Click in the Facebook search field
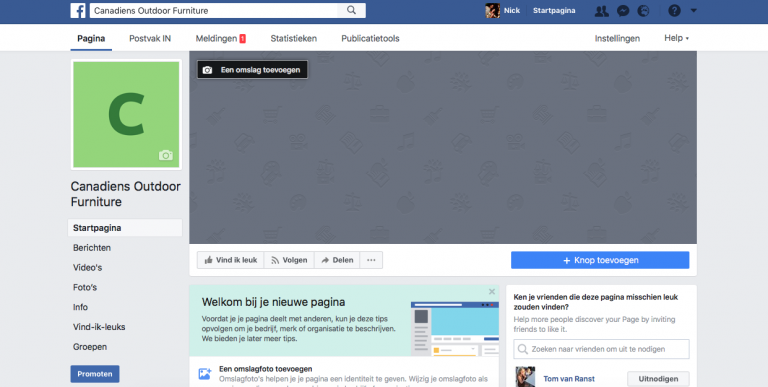The height and width of the screenshot is (387, 768). [214, 10]
